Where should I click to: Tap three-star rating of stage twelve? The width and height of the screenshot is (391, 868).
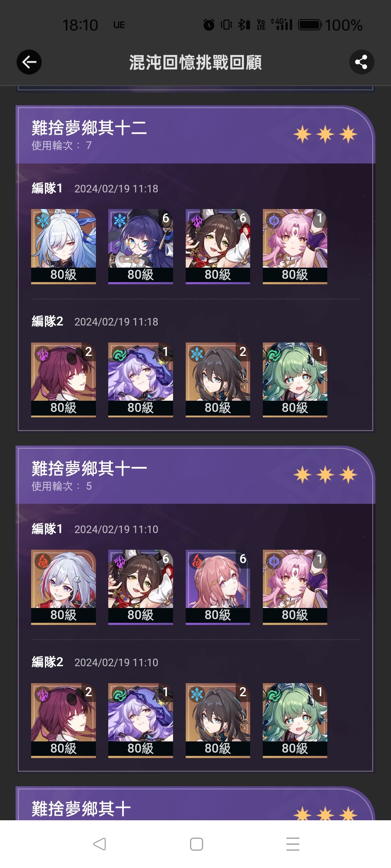pyautogui.click(x=325, y=134)
